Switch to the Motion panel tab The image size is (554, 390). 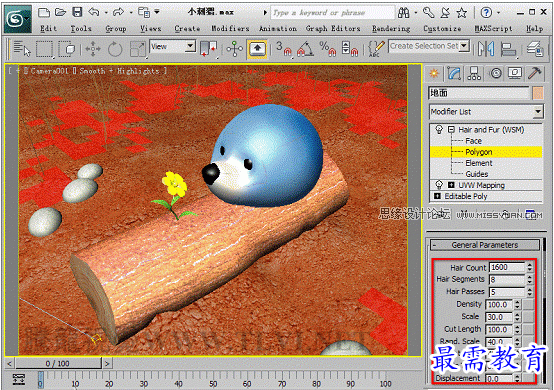pos(496,73)
